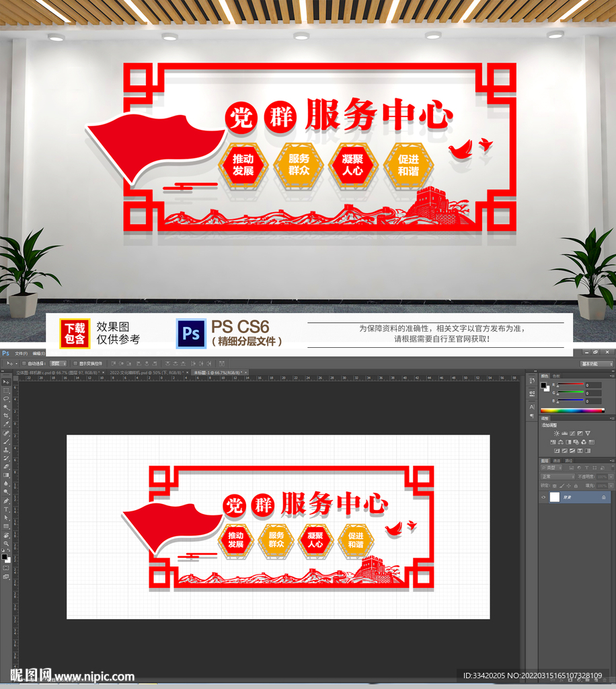The height and width of the screenshot is (689, 616).
Task: Open the Character panel icon
Action: pyautogui.click(x=532, y=406)
